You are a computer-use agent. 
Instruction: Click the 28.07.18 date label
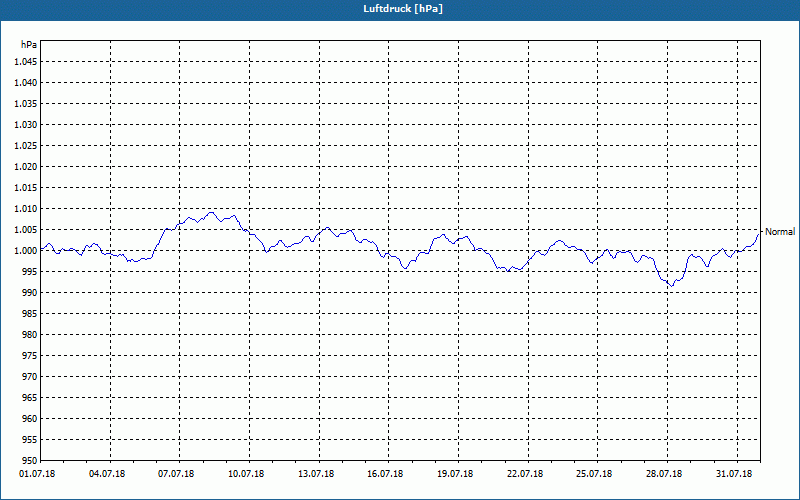(x=664, y=474)
